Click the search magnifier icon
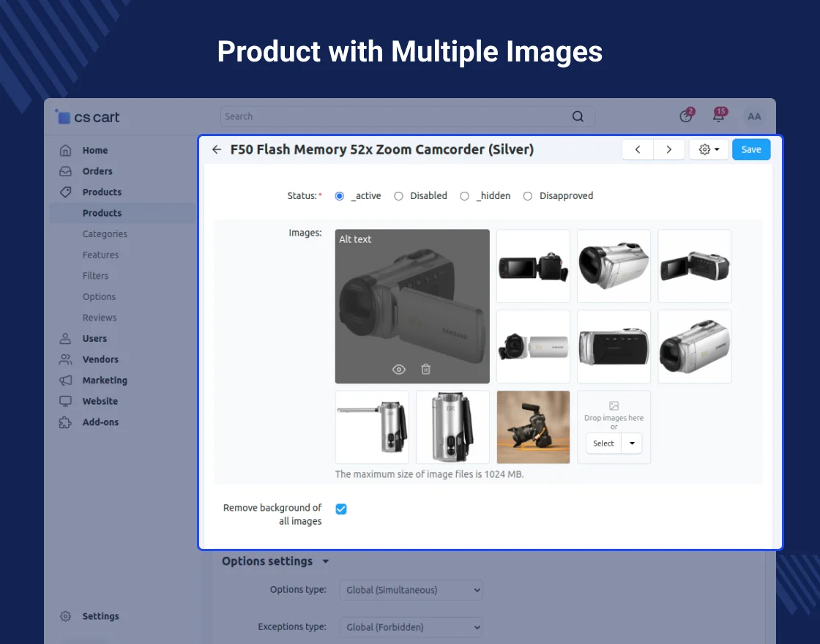The image size is (820, 644). click(578, 116)
